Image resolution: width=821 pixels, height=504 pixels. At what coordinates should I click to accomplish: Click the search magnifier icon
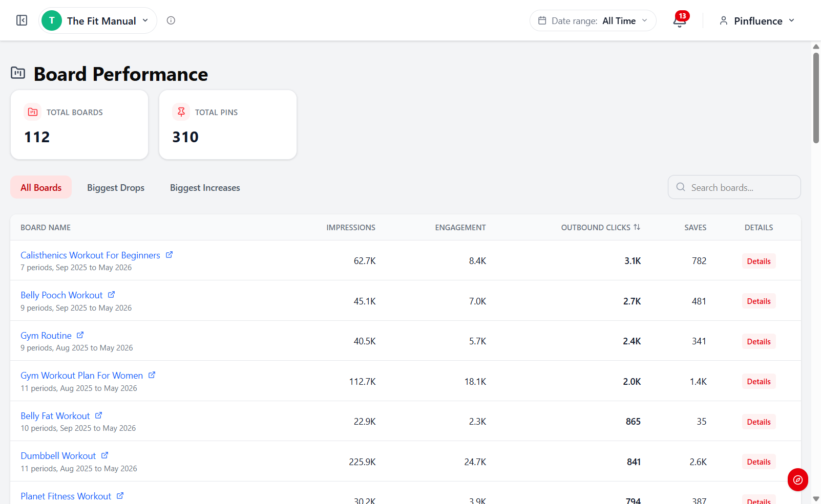click(x=681, y=187)
